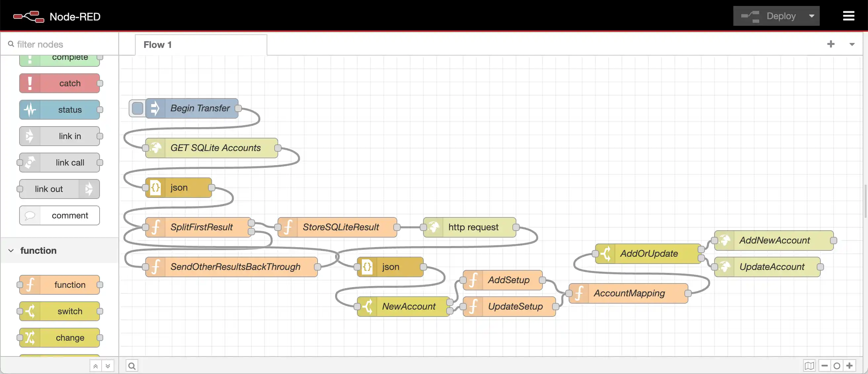Zoom out using the minus control
The image size is (868, 374).
click(x=825, y=366)
